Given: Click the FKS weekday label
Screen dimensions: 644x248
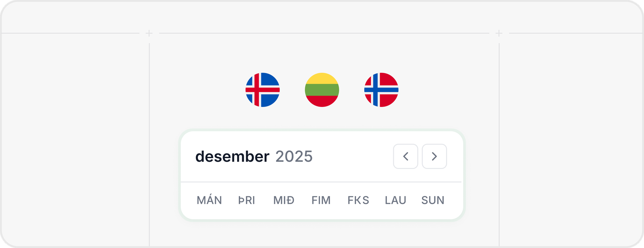Looking at the screenshot, I should click(358, 200).
